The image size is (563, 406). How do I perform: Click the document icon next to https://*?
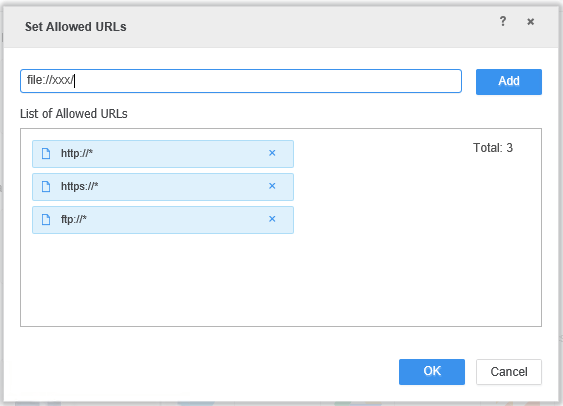[x=46, y=186]
